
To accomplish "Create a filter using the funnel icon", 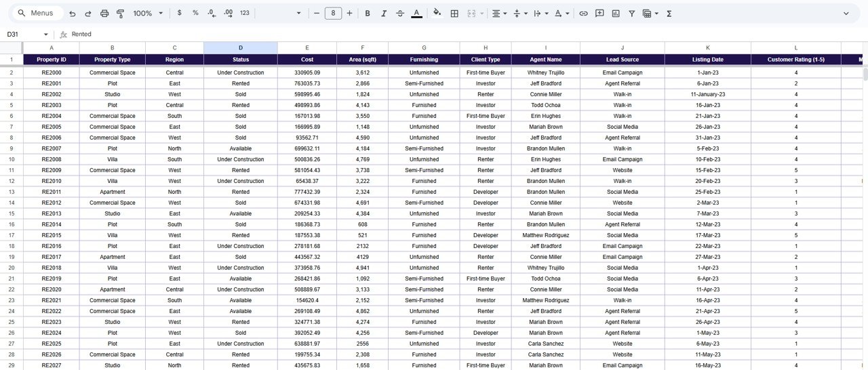I will point(632,14).
